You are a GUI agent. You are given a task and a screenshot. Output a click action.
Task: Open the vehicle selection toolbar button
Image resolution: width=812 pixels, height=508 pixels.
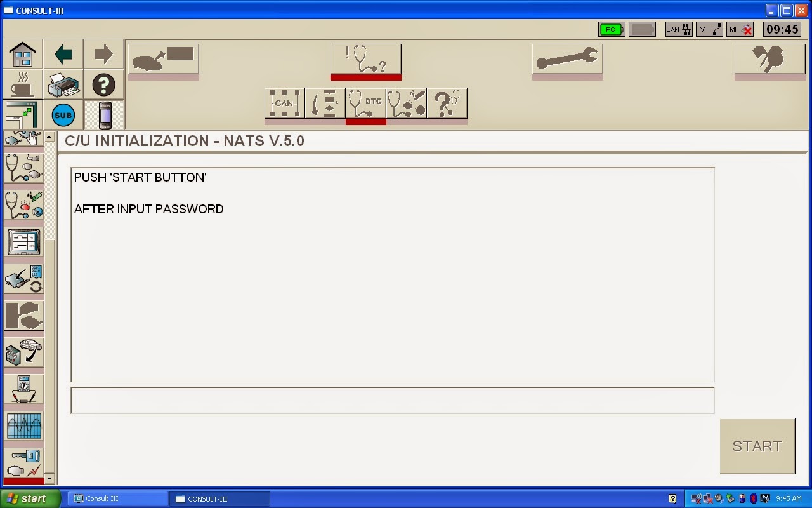pos(164,60)
